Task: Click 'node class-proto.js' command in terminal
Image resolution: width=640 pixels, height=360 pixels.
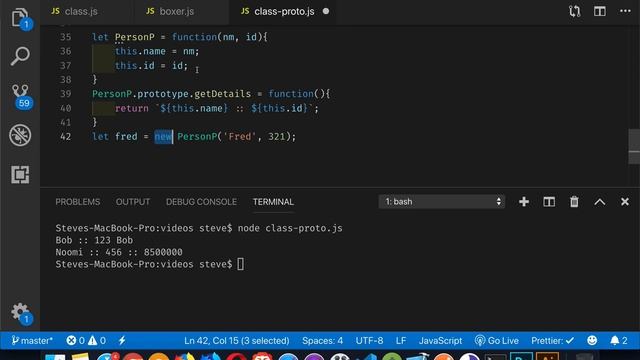Action: coord(290,228)
